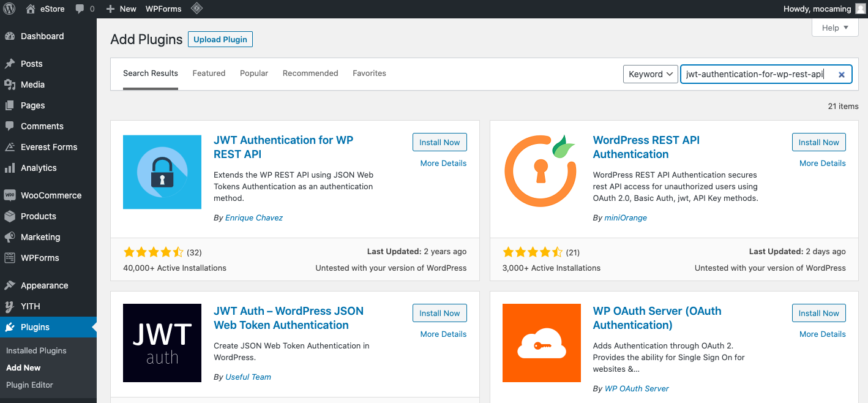This screenshot has width=868, height=403.
Task: Click the mocaming user avatar
Action: (861, 9)
